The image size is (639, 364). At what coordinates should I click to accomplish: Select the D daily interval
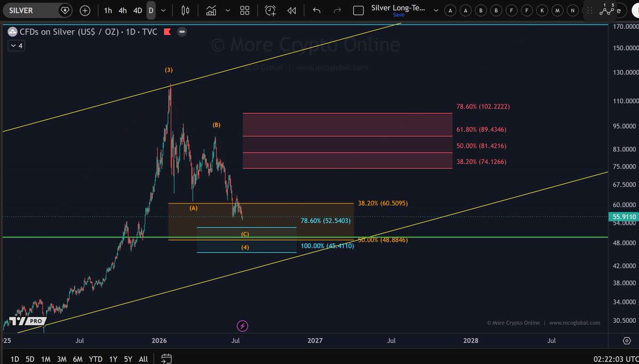click(151, 10)
